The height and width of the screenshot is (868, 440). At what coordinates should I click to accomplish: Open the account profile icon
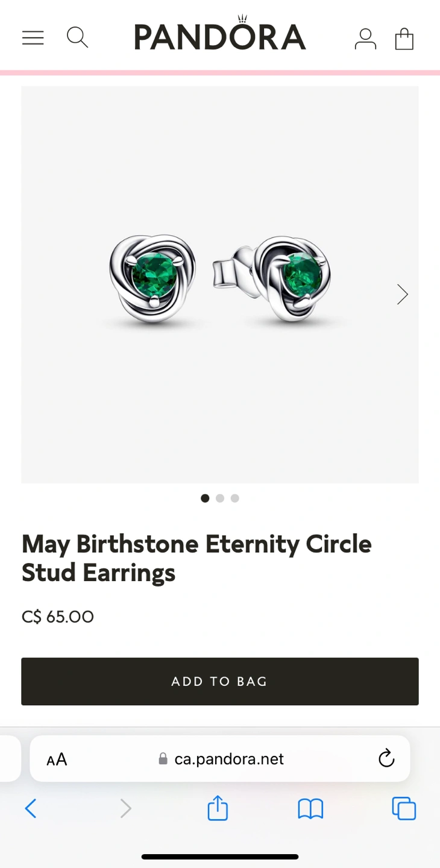tap(365, 39)
